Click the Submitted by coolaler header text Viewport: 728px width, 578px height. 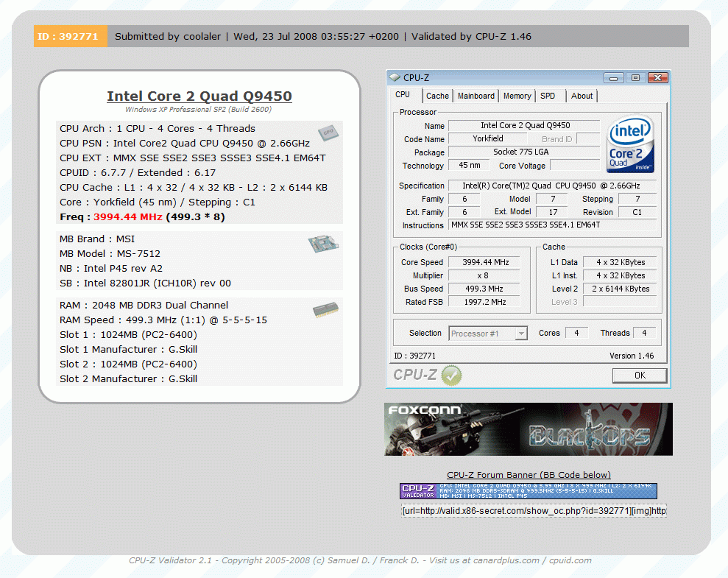[168, 36]
